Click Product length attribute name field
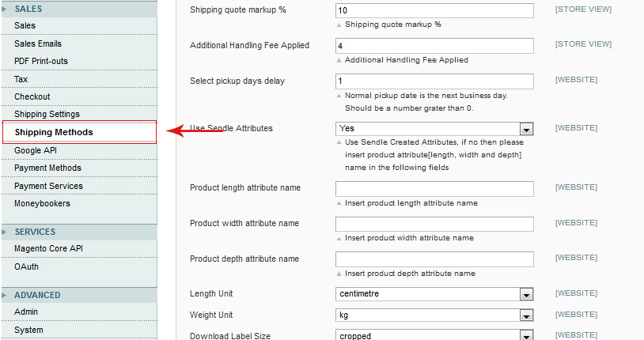The width and height of the screenshot is (644, 340). click(x=434, y=188)
